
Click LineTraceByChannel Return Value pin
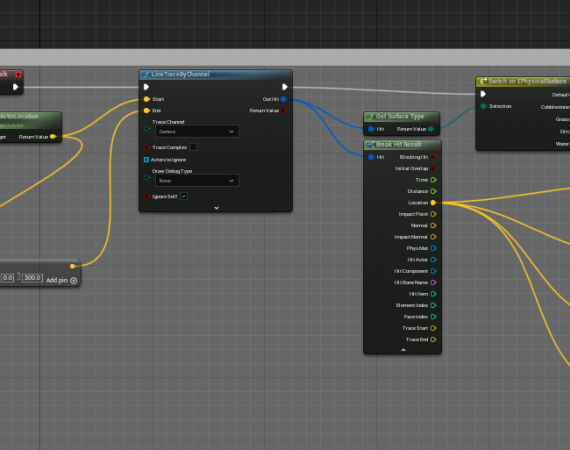click(284, 111)
